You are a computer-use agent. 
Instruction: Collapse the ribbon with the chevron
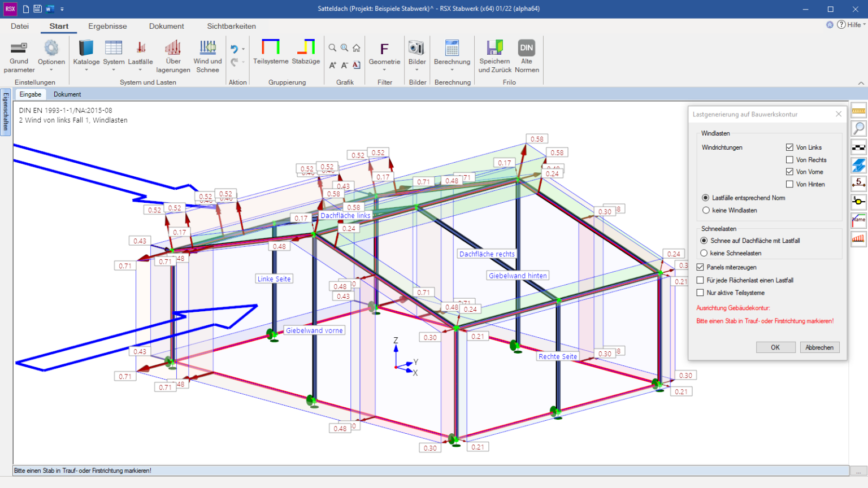point(861,83)
